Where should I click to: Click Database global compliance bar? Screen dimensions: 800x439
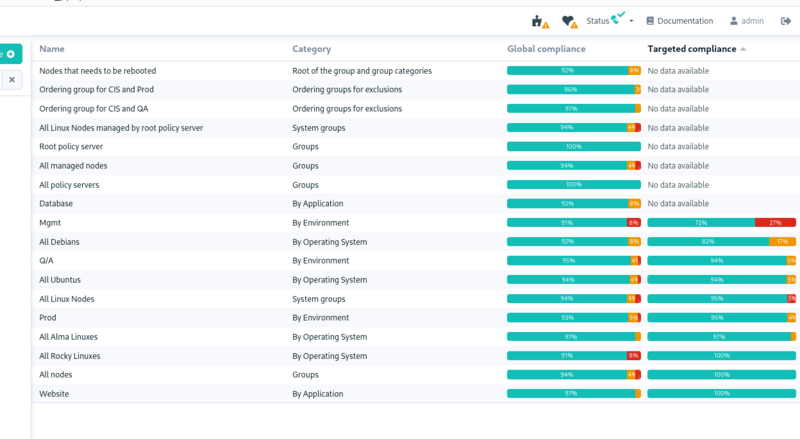coord(573,203)
